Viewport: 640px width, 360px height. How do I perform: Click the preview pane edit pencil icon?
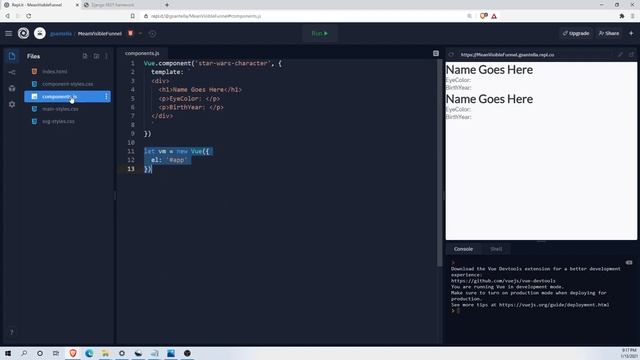[x=620, y=54]
